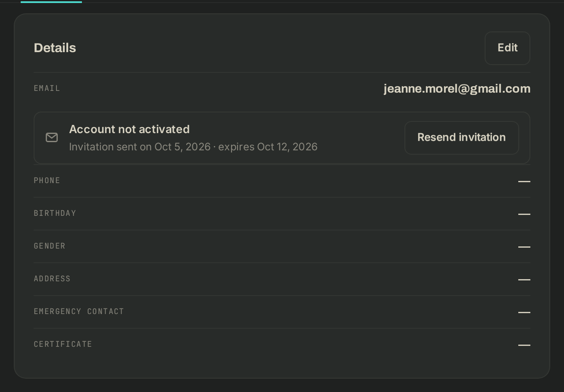Click the empty dash value for Phone
The width and height of the screenshot is (564, 392).
tap(524, 181)
